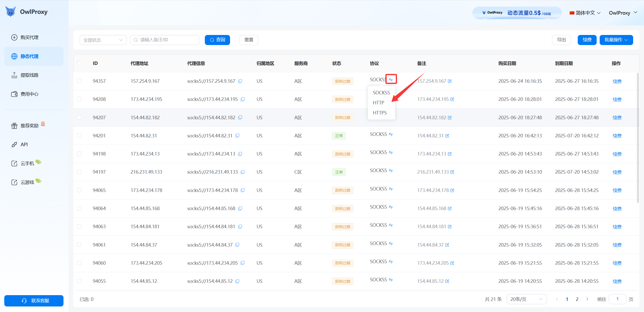Viewport: 644px width, 312px height.
Task: Go to next page arrow
Action: 587,299
